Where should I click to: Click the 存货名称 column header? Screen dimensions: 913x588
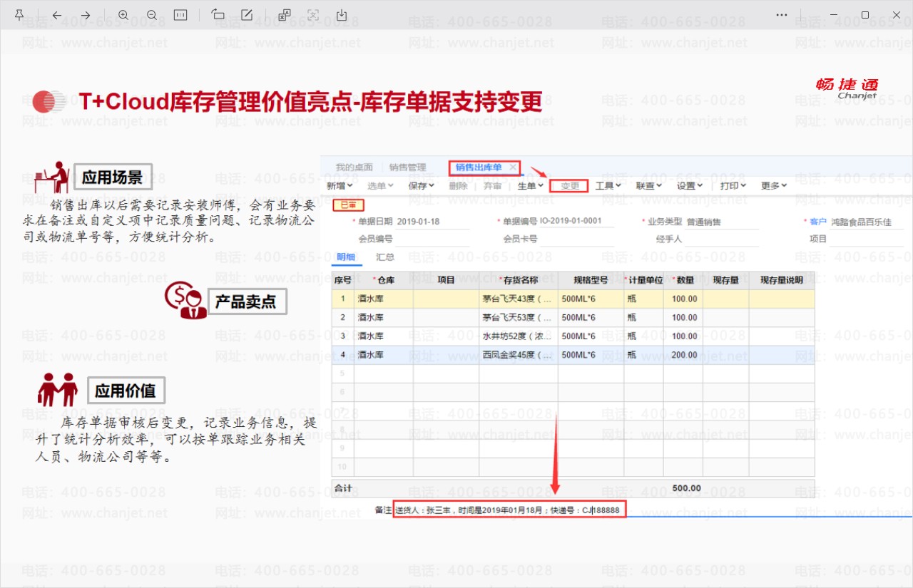point(519,280)
